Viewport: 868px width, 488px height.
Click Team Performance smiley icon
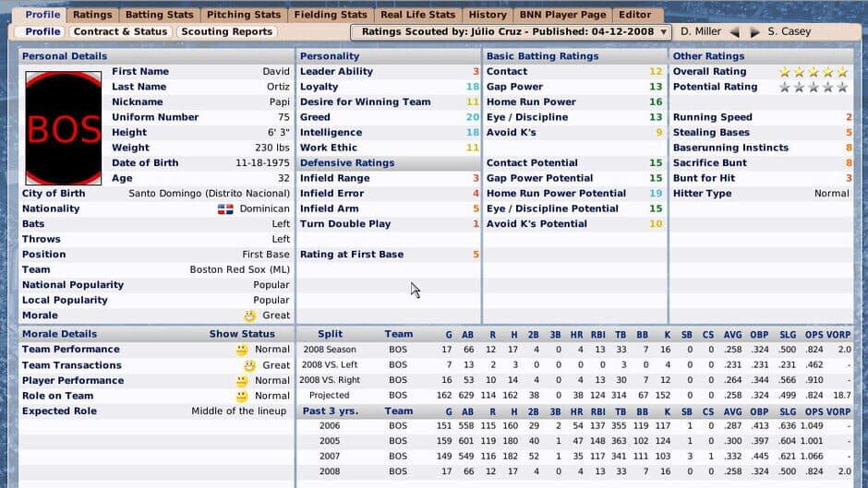point(241,351)
